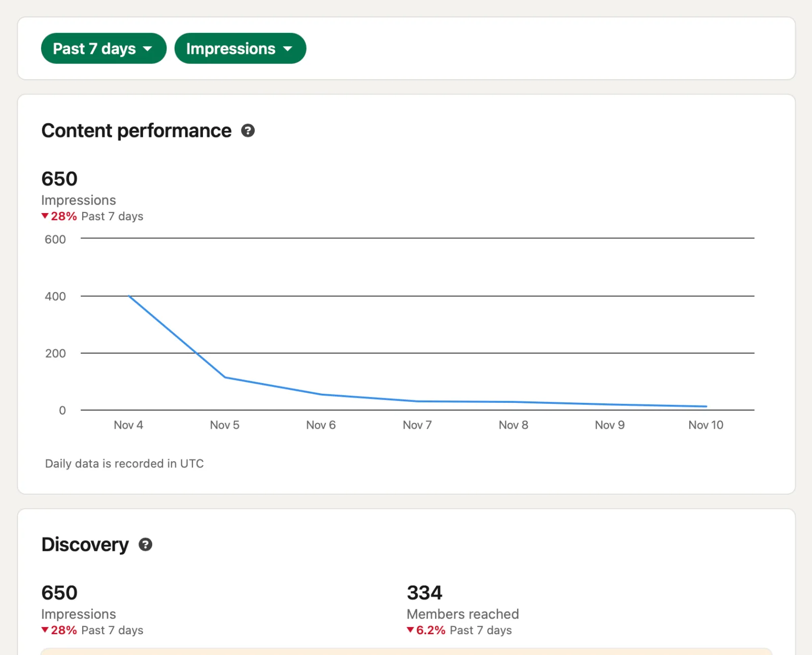This screenshot has width=812, height=655.
Task: Click the chevron inside the Impressions pill
Action: [x=287, y=49]
